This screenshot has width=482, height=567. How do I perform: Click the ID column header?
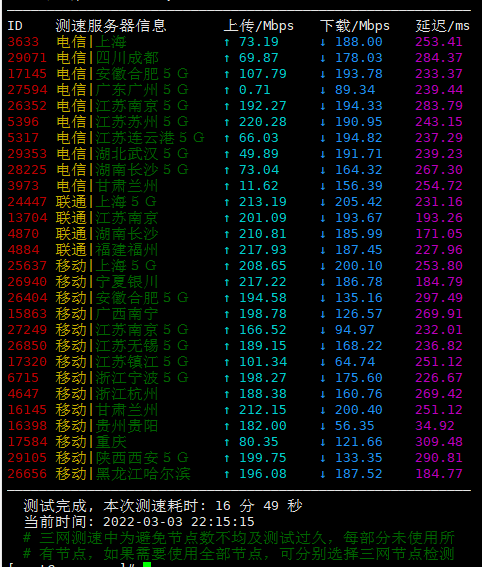[15, 26]
